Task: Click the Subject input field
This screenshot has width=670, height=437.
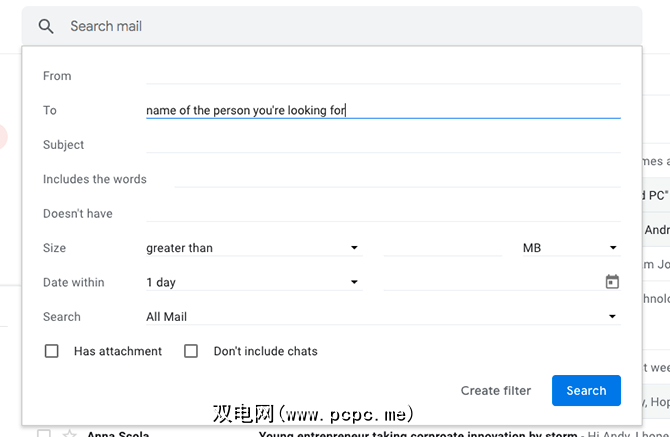Action: tap(383, 145)
